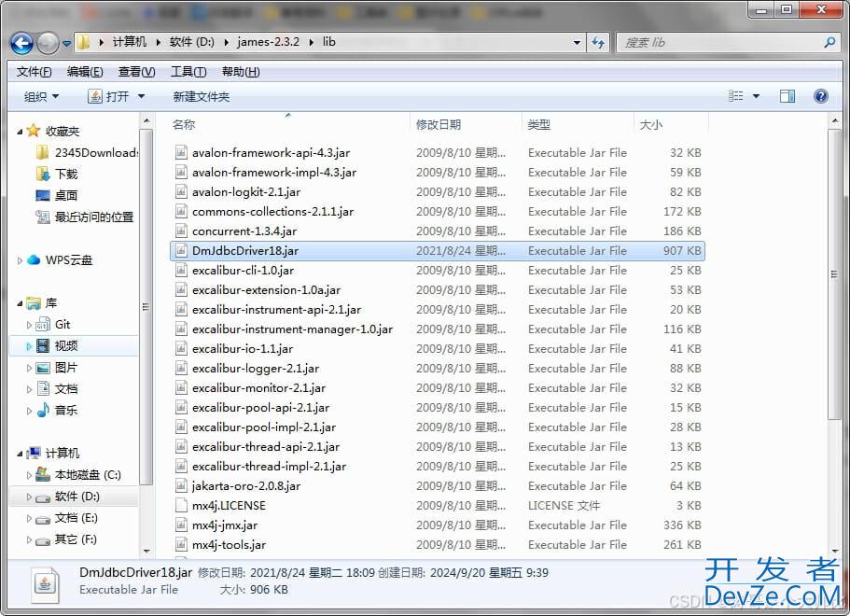Select the WPS云盘 cloud icon
The width and height of the screenshot is (850, 616).
pos(35,260)
